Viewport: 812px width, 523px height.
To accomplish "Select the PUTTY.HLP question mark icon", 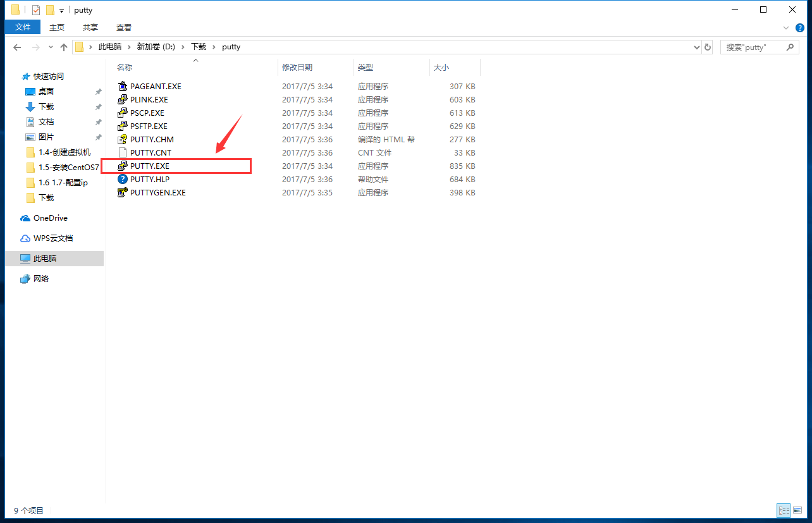I will coord(123,179).
